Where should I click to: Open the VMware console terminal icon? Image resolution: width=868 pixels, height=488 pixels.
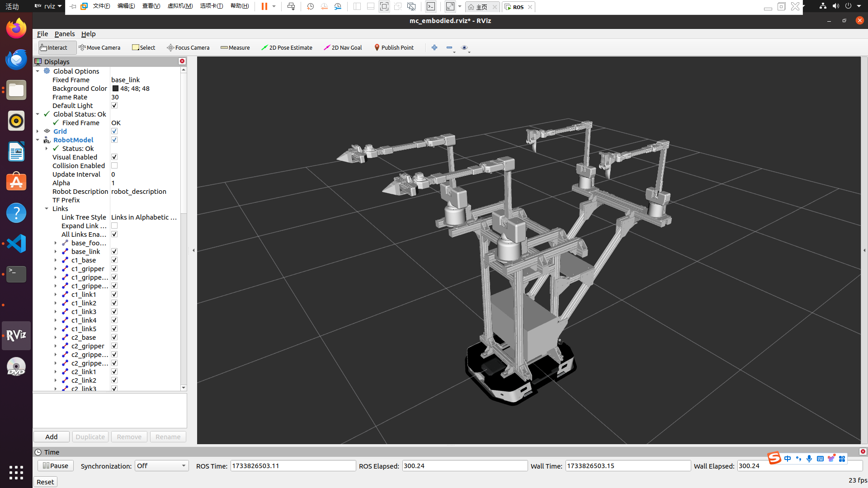click(431, 6)
